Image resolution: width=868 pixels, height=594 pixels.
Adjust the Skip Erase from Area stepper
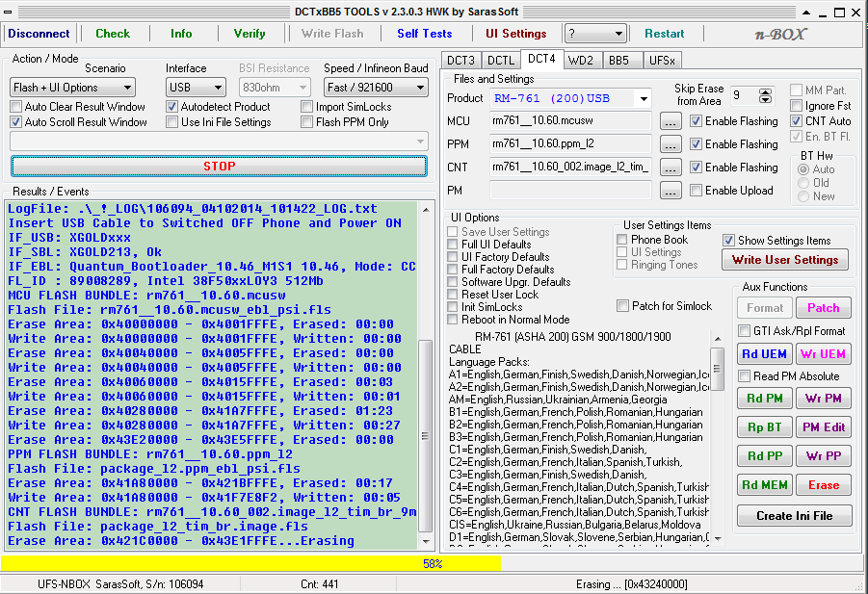(765, 95)
